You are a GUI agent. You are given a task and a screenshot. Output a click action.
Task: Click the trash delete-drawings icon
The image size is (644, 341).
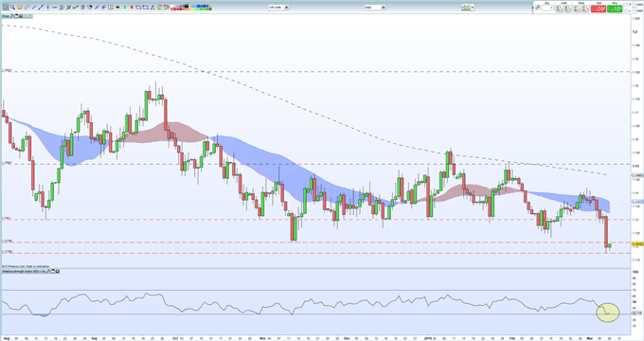click(82, 7)
